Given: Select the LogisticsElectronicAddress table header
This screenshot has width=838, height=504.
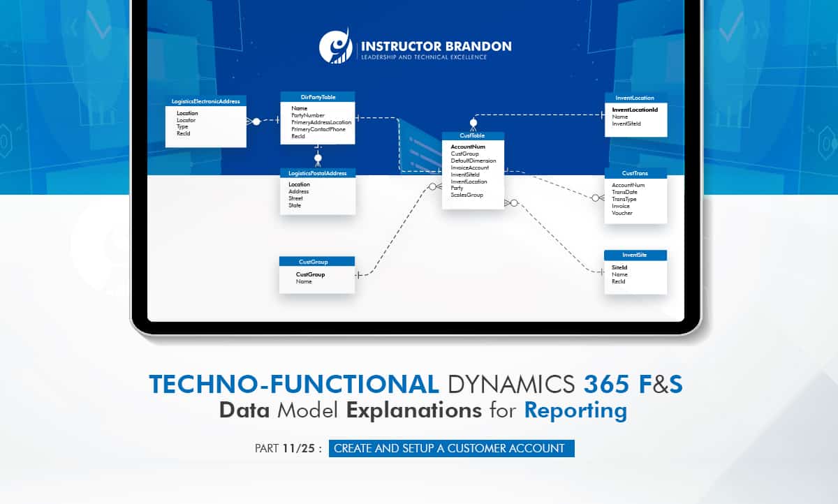Looking at the screenshot, I should (x=205, y=101).
